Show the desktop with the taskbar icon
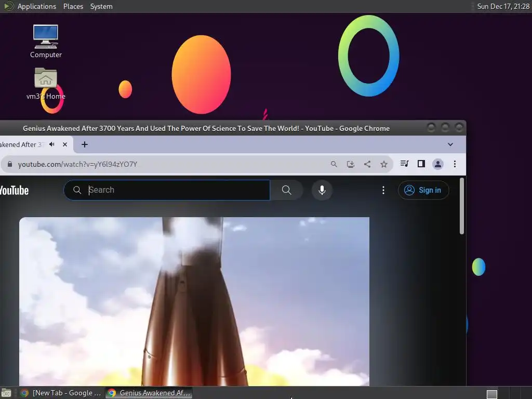Viewport: 532px width, 399px height. click(x=6, y=393)
